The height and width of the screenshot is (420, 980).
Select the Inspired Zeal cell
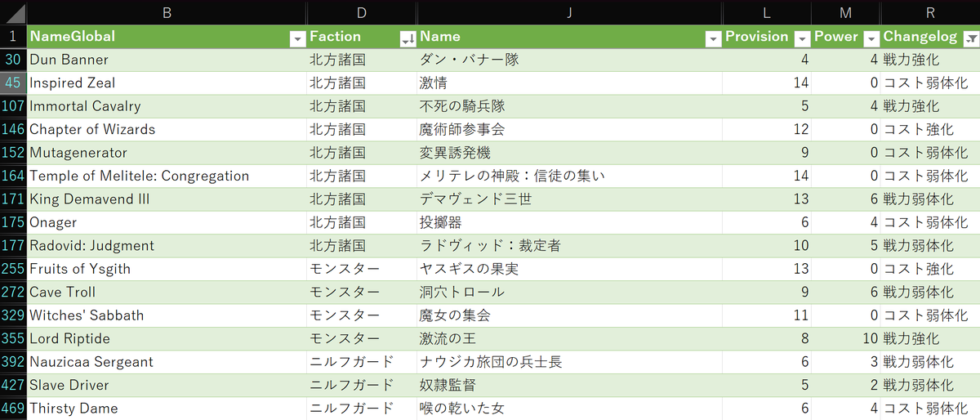tap(167, 83)
